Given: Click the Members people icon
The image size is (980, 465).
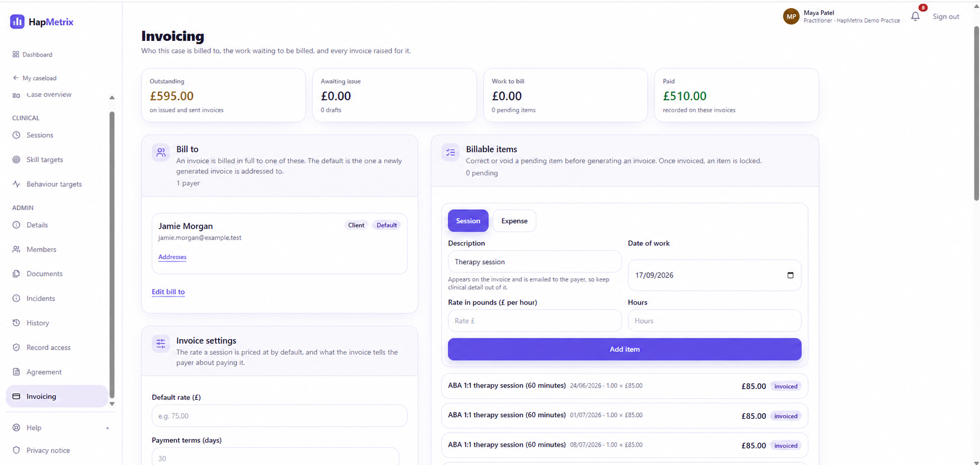Looking at the screenshot, I should (x=16, y=249).
